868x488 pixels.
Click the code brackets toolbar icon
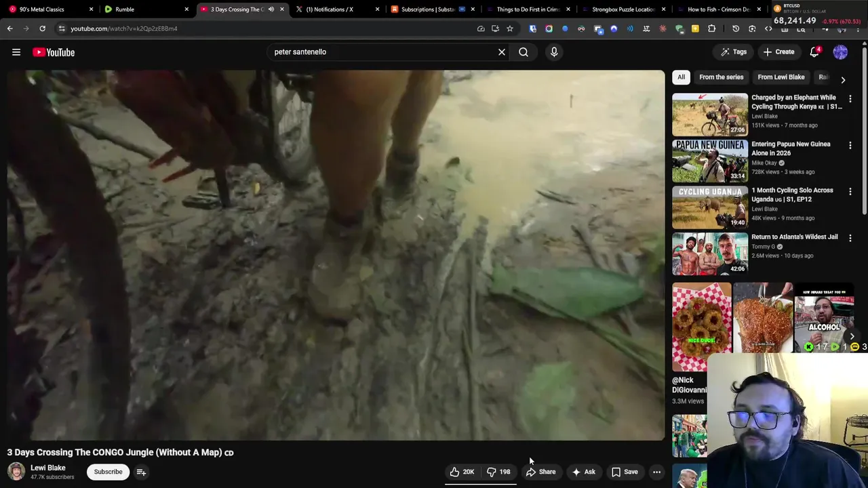coord(768,28)
